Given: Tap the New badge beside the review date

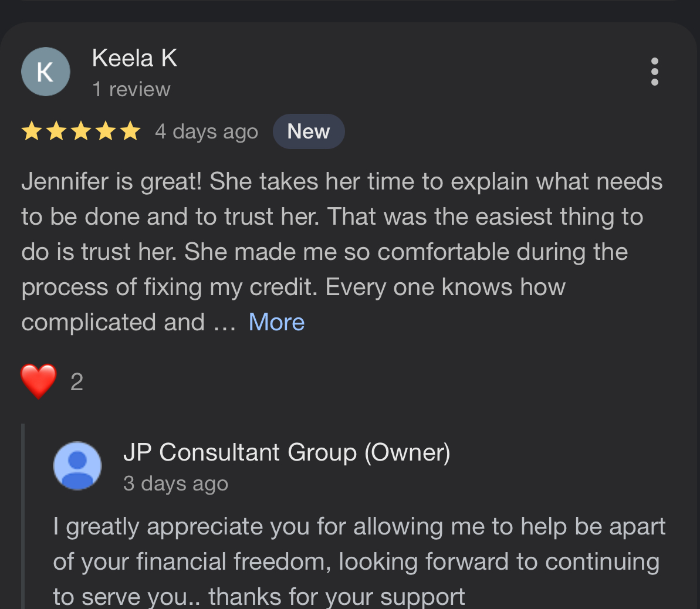Looking at the screenshot, I should [x=309, y=131].
